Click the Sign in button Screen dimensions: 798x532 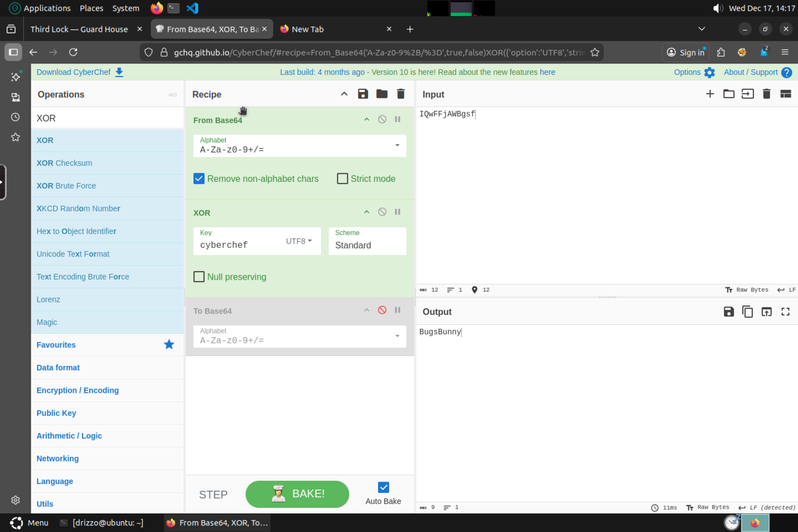click(x=686, y=52)
